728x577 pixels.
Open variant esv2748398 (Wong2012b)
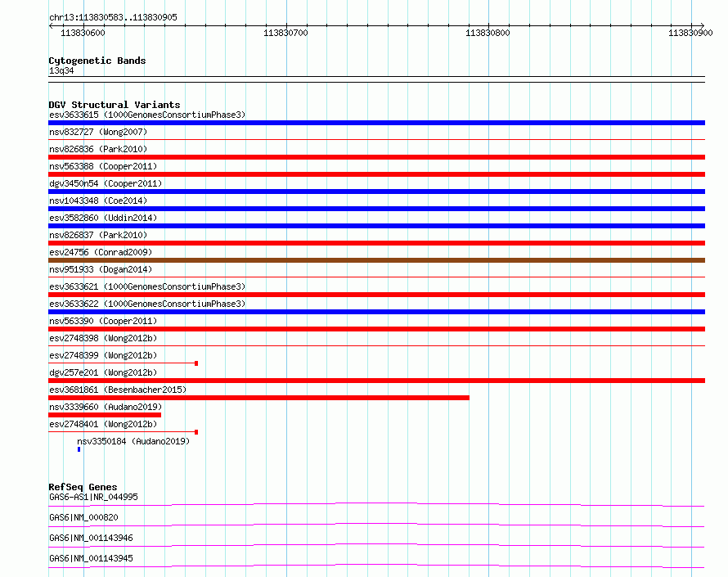(x=103, y=338)
